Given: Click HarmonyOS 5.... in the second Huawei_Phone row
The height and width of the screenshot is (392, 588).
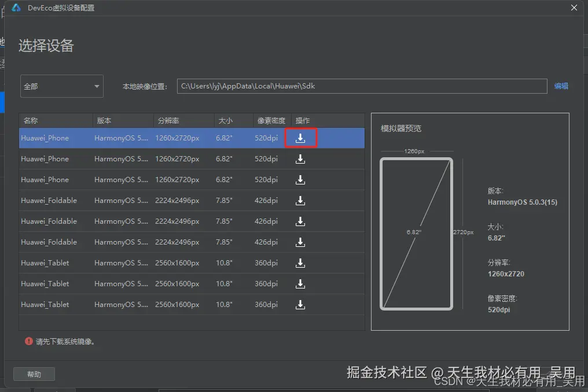Looking at the screenshot, I should tap(121, 159).
